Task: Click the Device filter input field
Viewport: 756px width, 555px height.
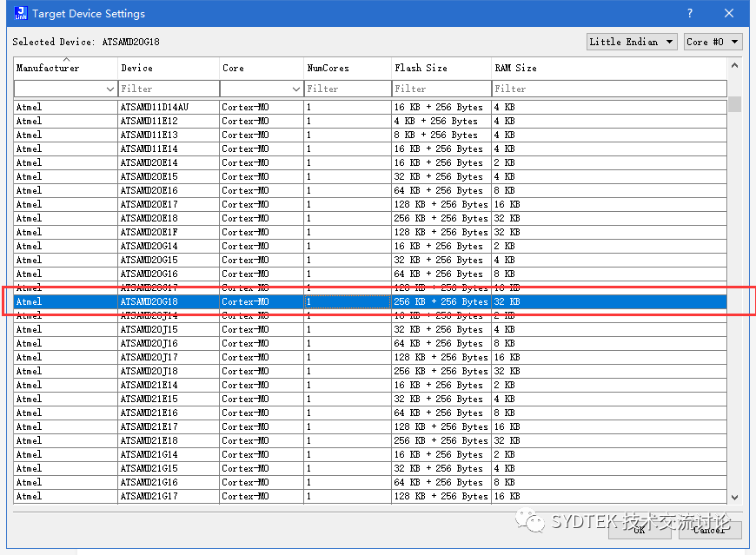Action: (169, 89)
